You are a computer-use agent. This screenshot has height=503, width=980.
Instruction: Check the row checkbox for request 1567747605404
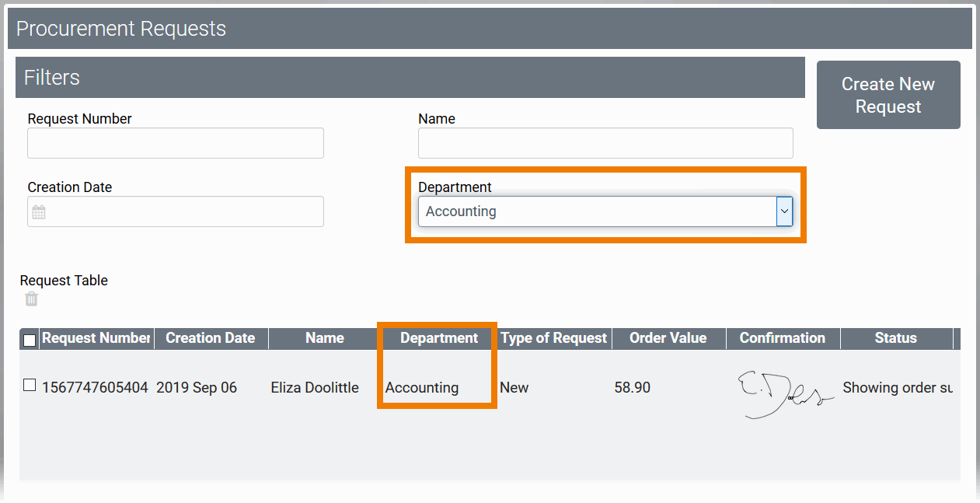pyautogui.click(x=30, y=385)
